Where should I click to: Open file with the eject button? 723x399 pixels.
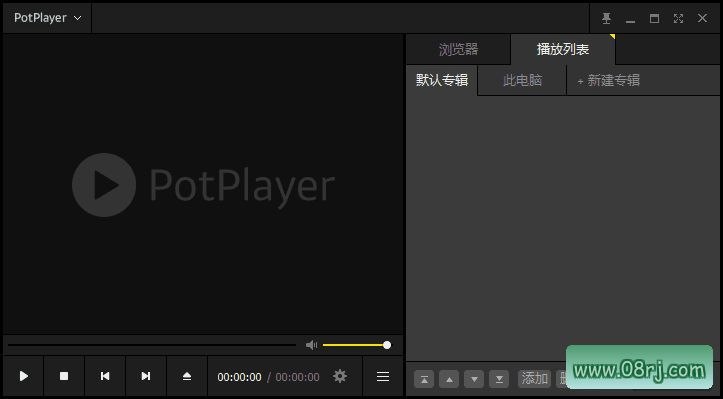pos(187,376)
